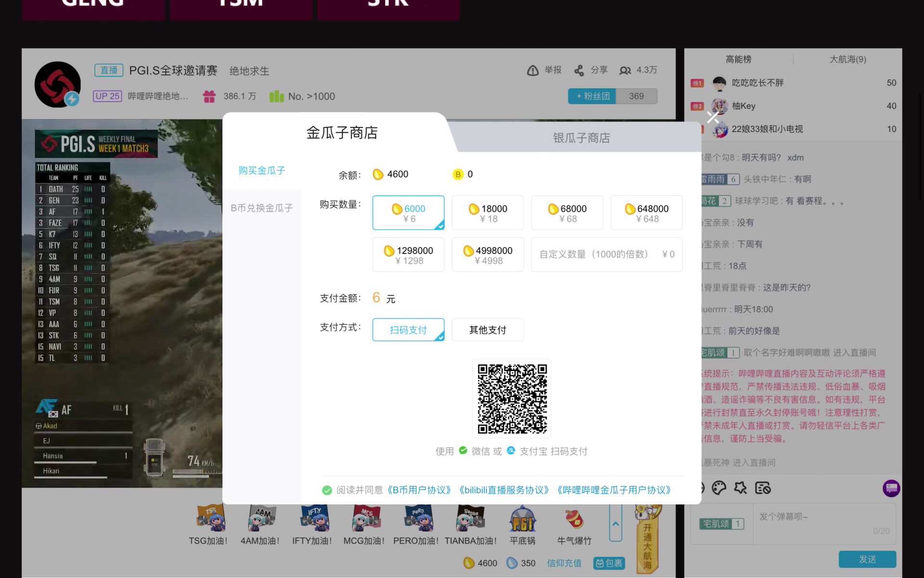The height and width of the screenshot is (578, 924).
Task: Click the UP 25 level badge
Action: [x=107, y=96]
